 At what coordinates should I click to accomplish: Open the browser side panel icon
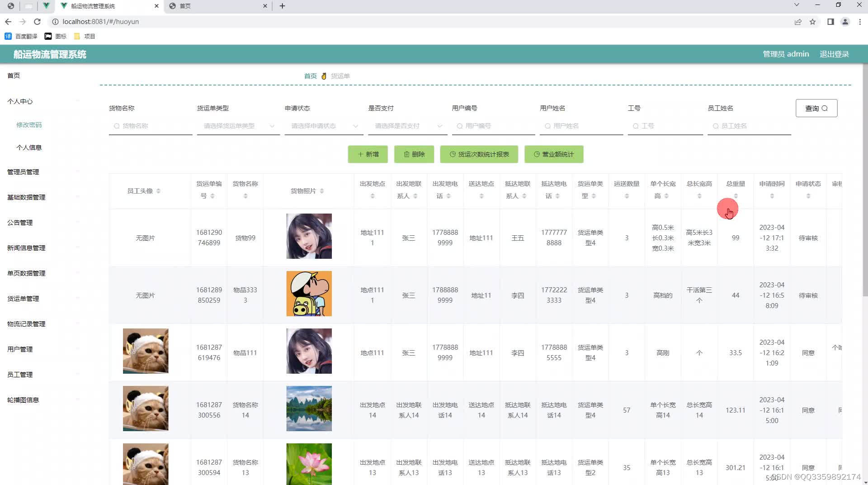(830, 22)
